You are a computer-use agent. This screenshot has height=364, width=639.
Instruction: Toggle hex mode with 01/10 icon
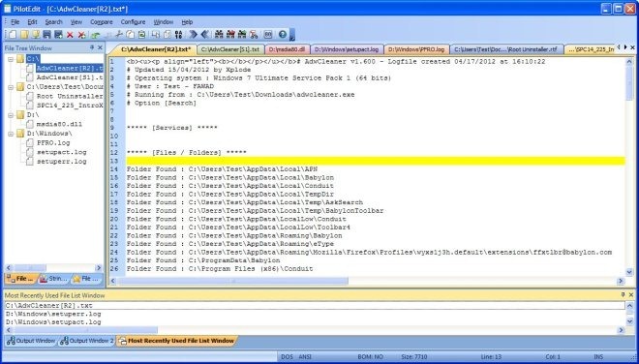[x=178, y=34]
